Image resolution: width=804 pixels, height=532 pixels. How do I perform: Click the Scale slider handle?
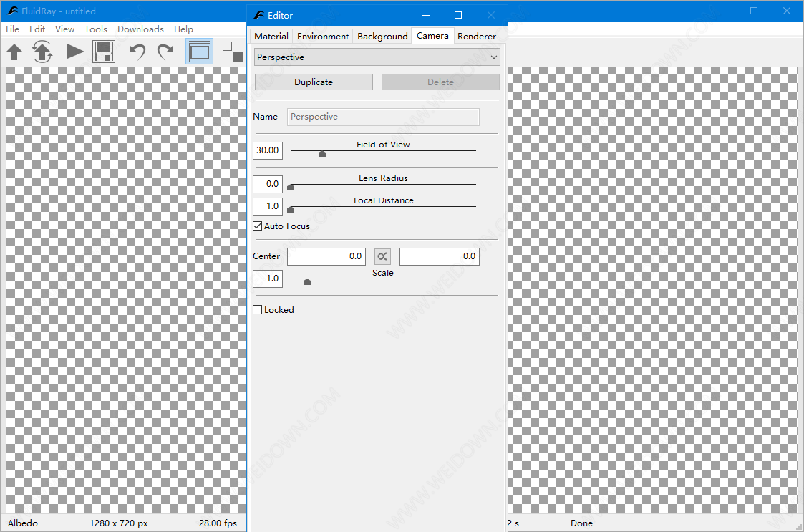[307, 281]
